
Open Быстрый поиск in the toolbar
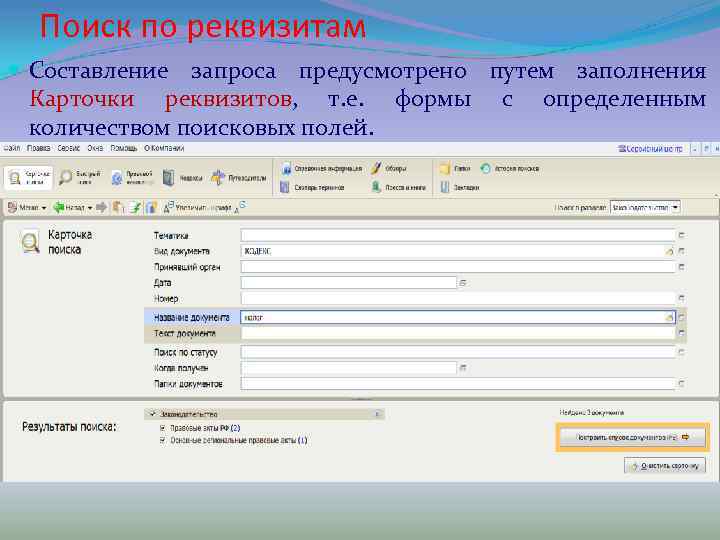79,178
